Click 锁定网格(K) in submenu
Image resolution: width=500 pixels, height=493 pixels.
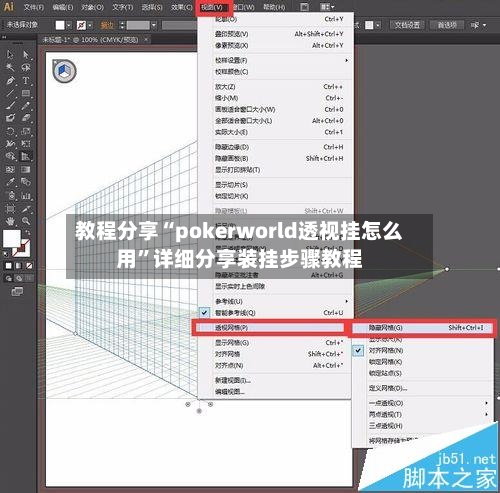point(423,362)
